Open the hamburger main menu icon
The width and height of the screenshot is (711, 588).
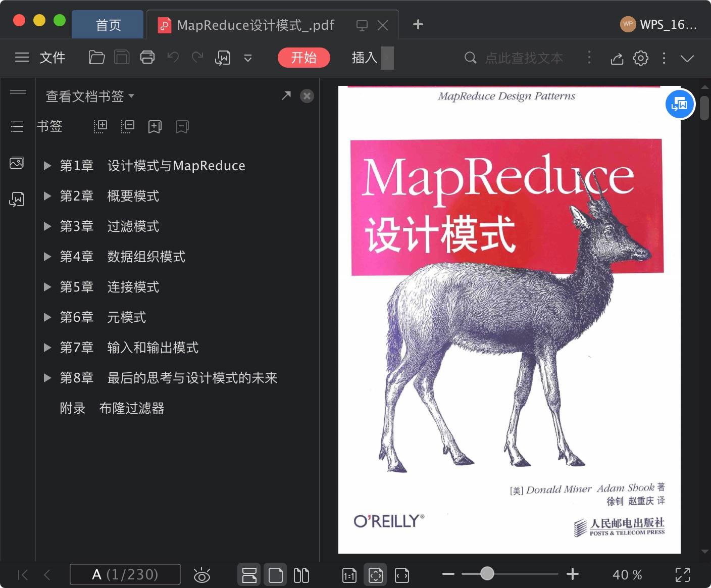point(22,58)
